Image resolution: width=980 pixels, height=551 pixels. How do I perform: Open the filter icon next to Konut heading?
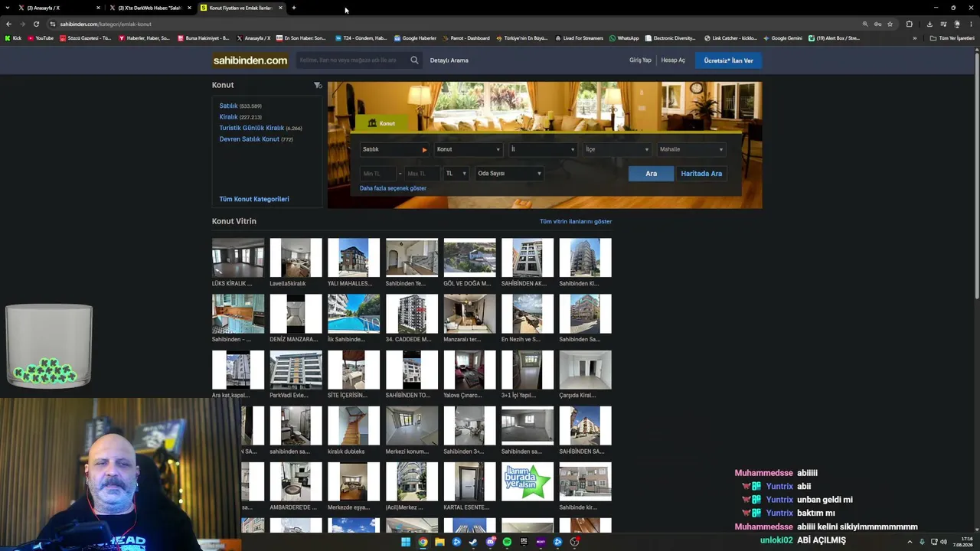coord(318,85)
